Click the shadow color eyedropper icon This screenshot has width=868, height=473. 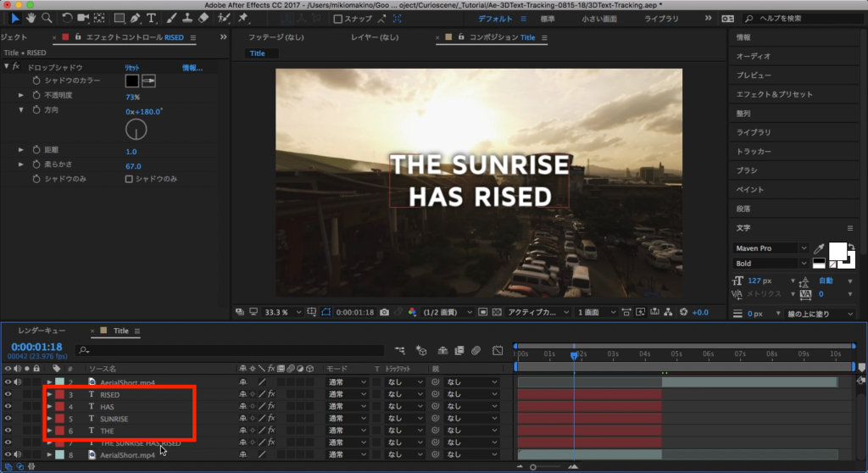149,81
